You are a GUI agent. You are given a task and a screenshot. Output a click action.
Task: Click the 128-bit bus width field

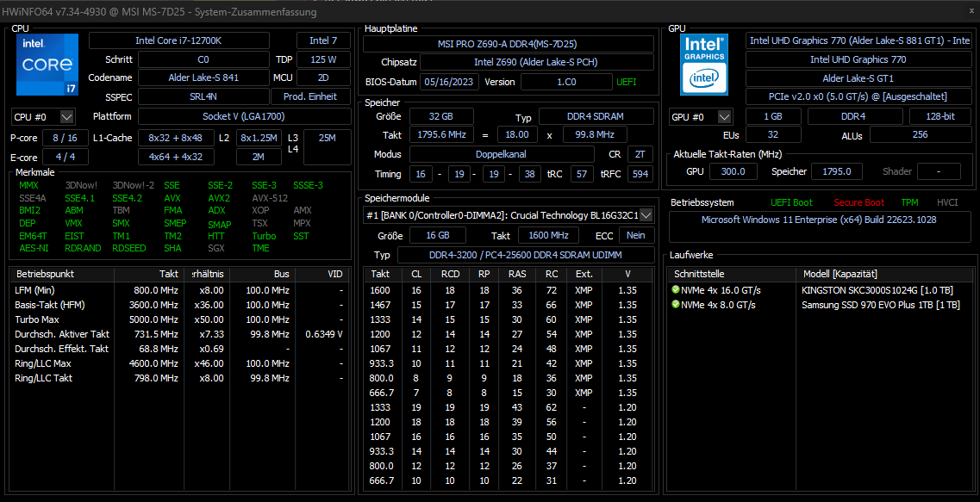tap(940, 117)
